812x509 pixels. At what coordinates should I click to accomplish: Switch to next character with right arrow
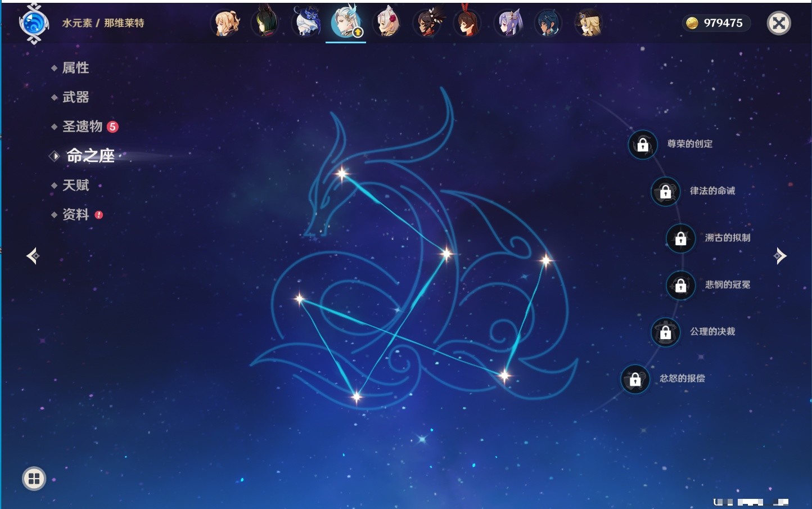pyautogui.click(x=780, y=256)
